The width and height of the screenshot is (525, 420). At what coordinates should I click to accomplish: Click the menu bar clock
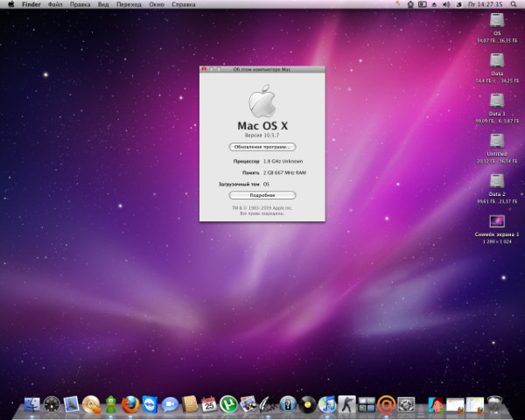point(486,4)
